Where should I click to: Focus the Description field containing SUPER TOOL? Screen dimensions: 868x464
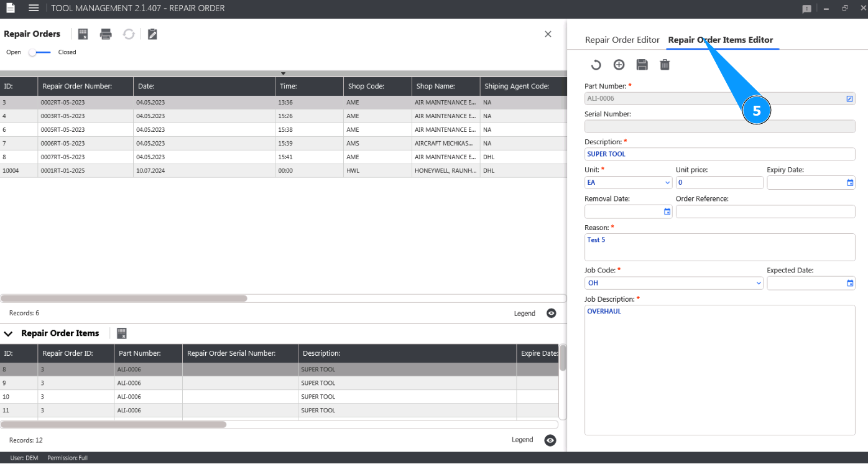point(720,154)
